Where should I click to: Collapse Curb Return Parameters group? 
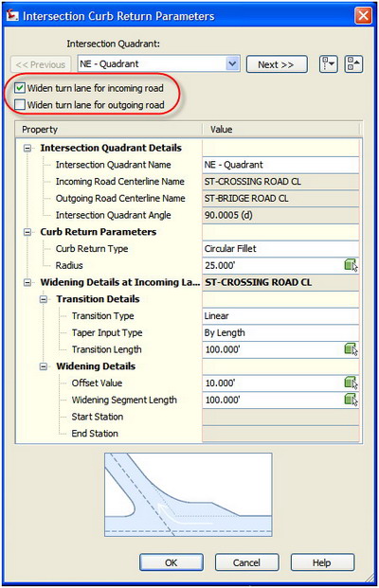pyautogui.click(x=27, y=232)
